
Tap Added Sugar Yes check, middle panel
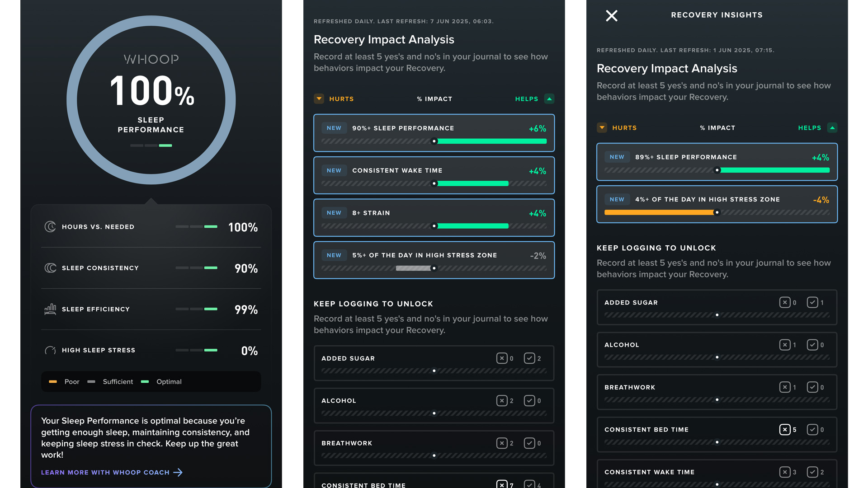coord(529,358)
